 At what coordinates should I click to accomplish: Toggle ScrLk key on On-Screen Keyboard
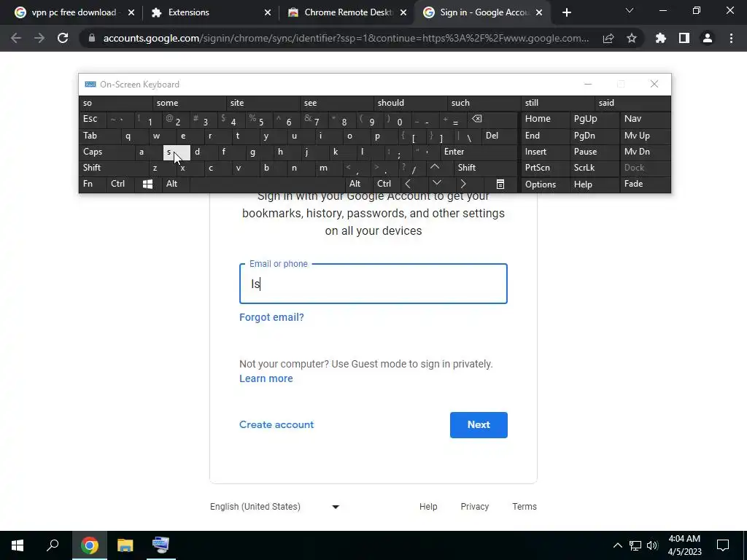594,168
